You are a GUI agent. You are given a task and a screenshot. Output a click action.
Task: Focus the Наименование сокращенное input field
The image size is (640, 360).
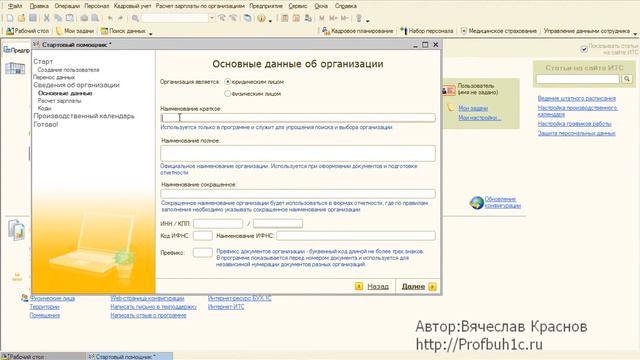pos(298,193)
